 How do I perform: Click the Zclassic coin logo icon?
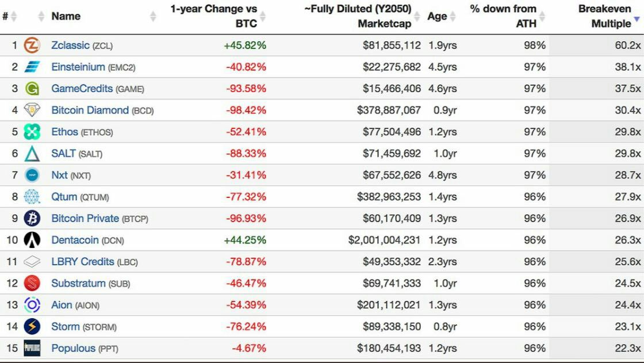pyautogui.click(x=32, y=45)
